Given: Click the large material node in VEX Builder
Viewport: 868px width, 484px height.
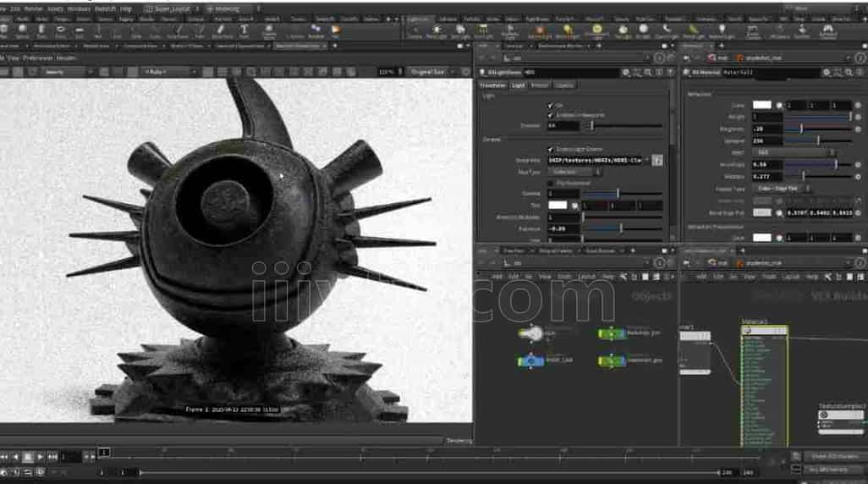Looking at the screenshot, I should [765, 387].
